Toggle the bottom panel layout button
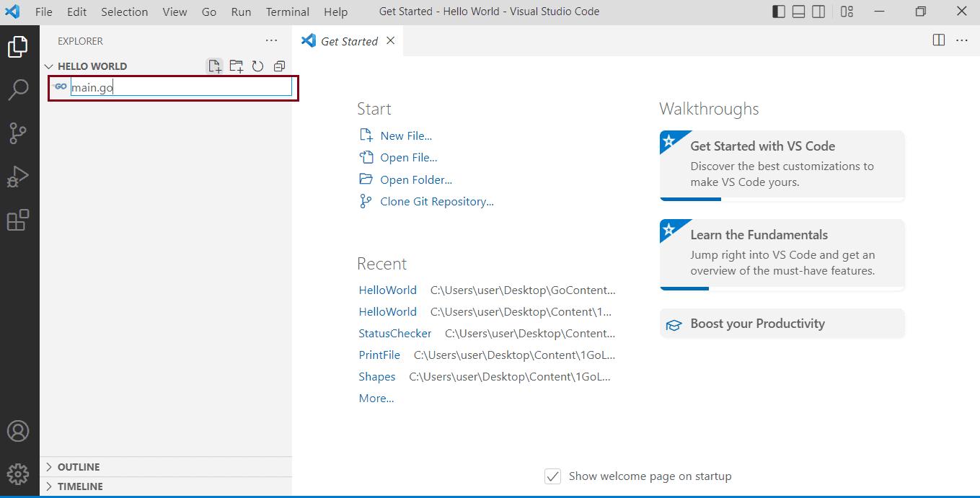Image resolution: width=980 pixels, height=498 pixels. (x=798, y=12)
